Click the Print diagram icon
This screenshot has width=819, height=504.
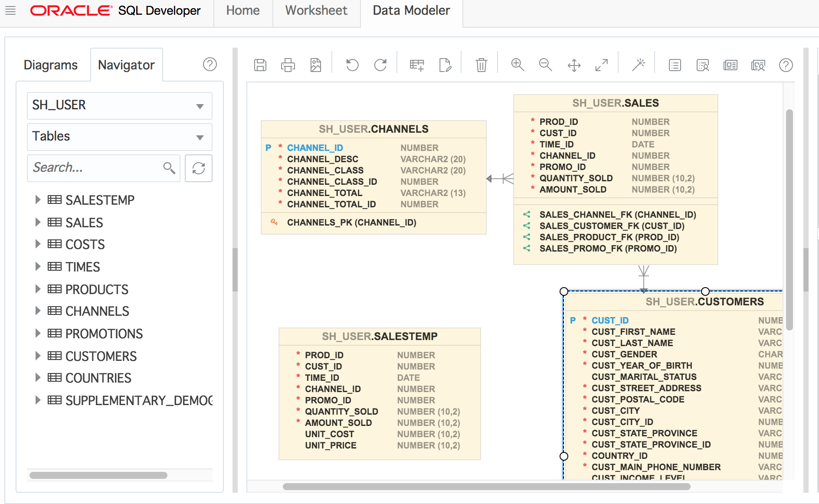pos(288,65)
